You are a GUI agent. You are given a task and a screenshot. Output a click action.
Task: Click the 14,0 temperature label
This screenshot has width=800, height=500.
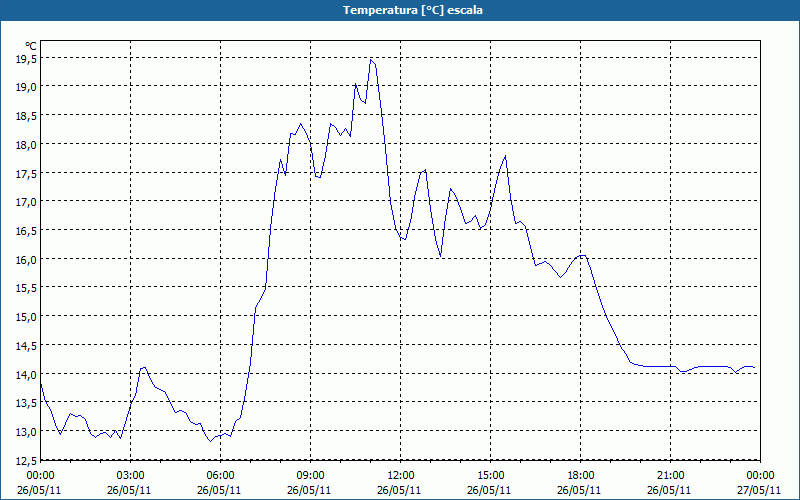pyautogui.click(x=27, y=375)
